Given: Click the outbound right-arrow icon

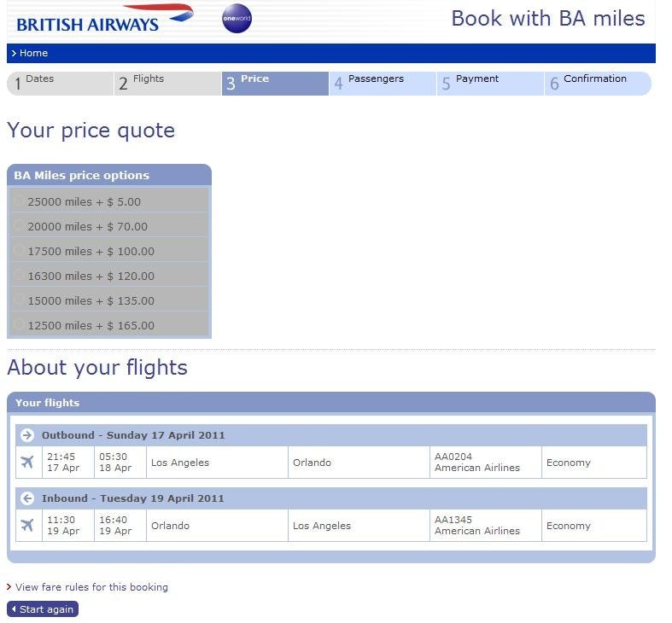Looking at the screenshot, I should click(27, 435).
